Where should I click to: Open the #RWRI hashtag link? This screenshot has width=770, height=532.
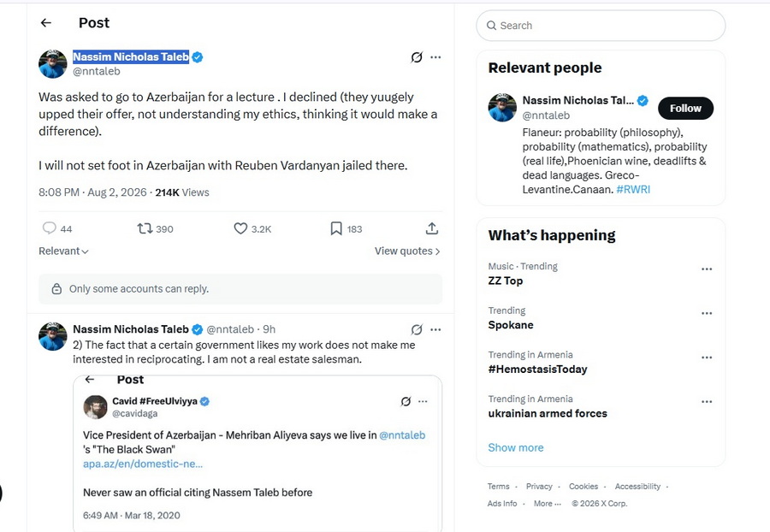coord(633,189)
